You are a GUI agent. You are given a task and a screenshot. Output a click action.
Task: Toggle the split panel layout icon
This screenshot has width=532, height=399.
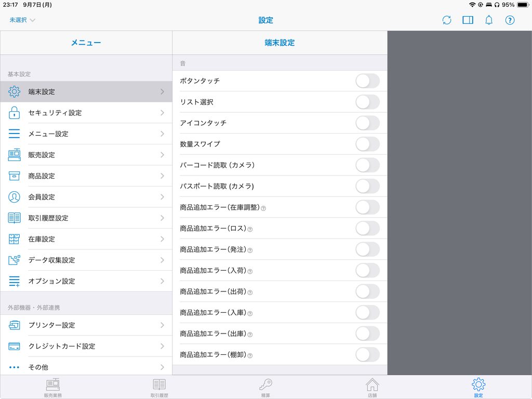point(468,20)
